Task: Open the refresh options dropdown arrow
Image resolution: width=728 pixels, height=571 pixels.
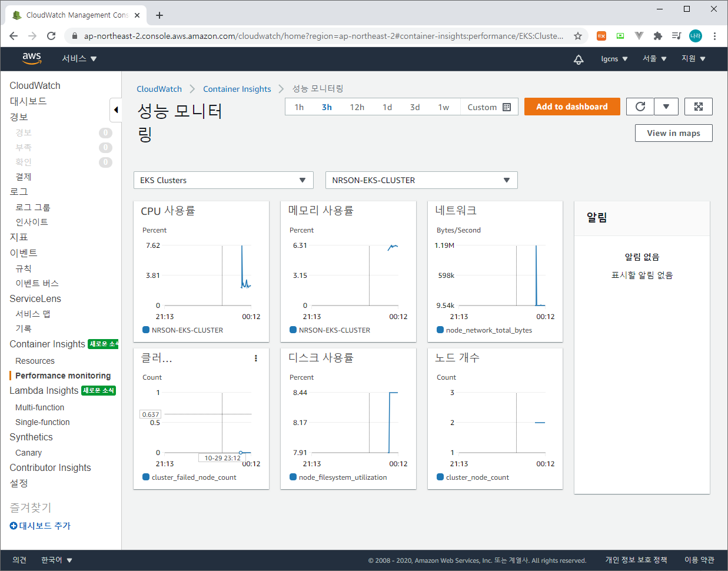Action: point(666,107)
